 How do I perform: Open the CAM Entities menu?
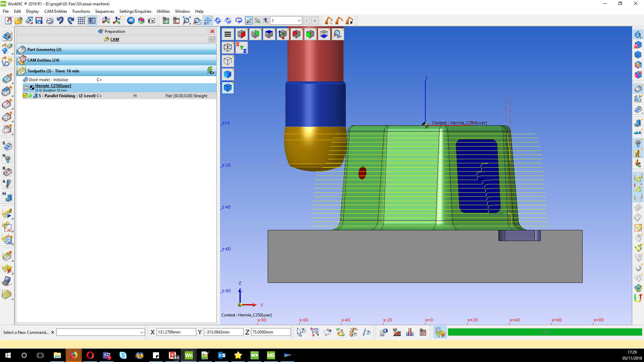click(56, 11)
